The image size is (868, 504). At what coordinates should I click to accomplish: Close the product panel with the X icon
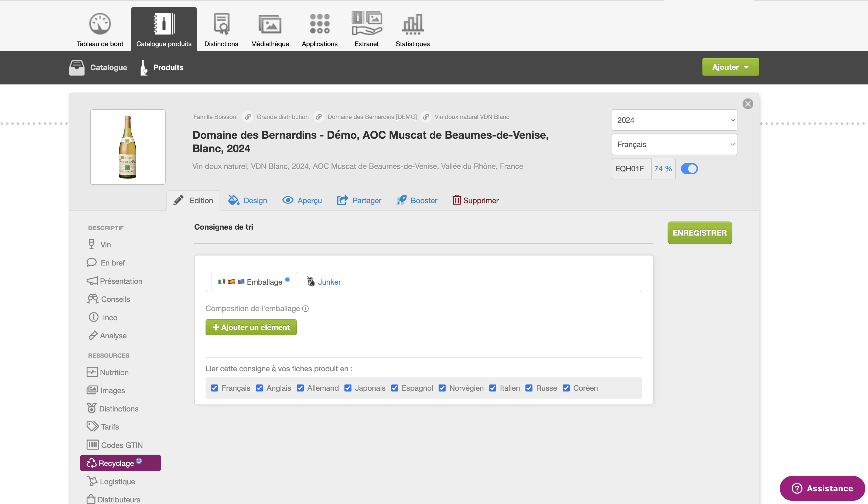pos(747,104)
